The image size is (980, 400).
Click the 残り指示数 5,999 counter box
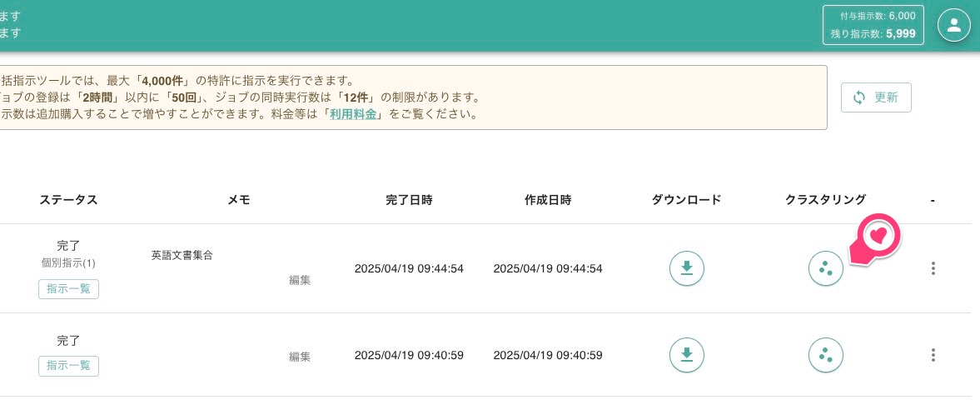(873, 26)
